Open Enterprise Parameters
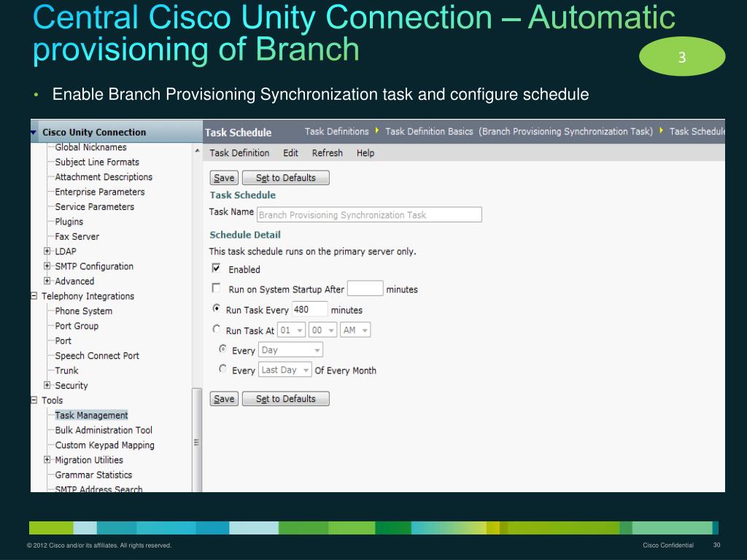The image size is (747, 560). (x=100, y=192)
